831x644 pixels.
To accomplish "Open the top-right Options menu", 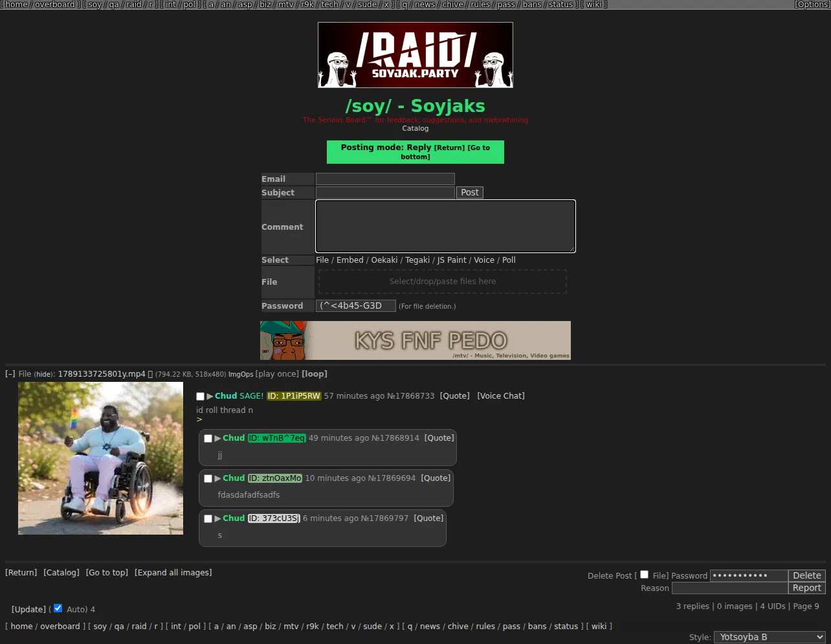I will pos(812,5).
